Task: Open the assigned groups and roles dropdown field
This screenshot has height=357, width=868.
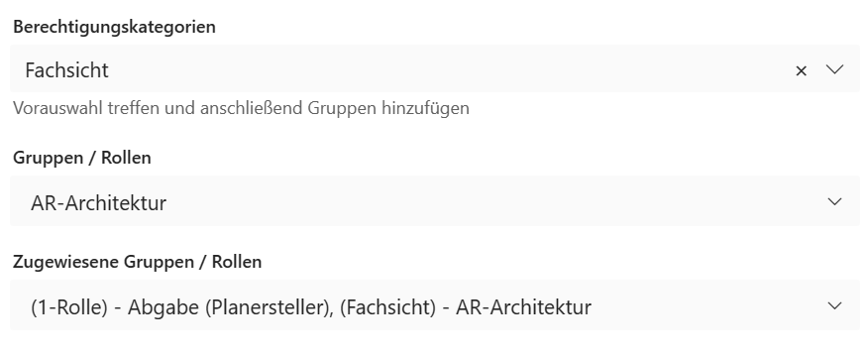Action: pyautogui.click(x=435, y=305)
